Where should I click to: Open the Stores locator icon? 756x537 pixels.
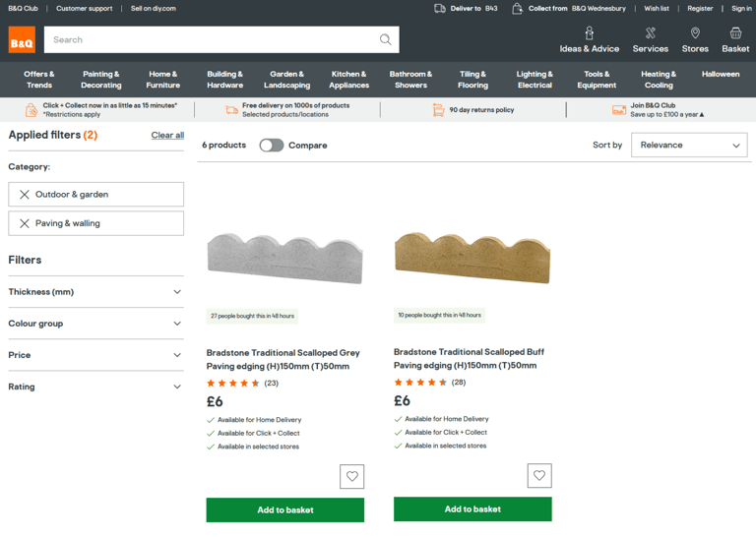tap(695, 33)
